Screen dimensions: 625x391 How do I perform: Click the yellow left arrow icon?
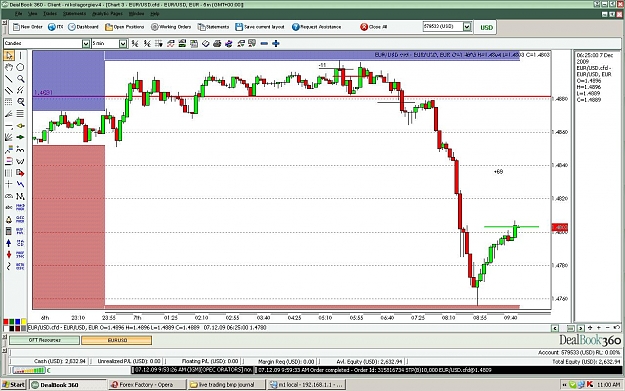click(x=20, y=126)
